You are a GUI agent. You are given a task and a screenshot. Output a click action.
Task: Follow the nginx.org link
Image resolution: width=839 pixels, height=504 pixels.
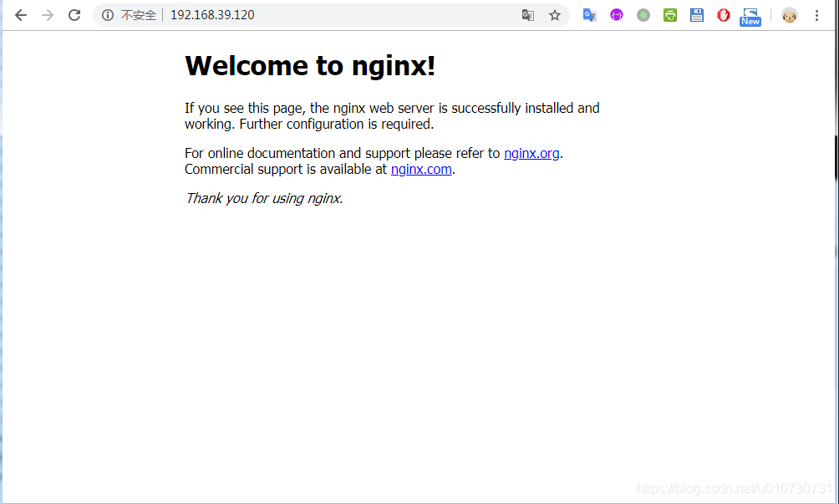tap(531, 154)
